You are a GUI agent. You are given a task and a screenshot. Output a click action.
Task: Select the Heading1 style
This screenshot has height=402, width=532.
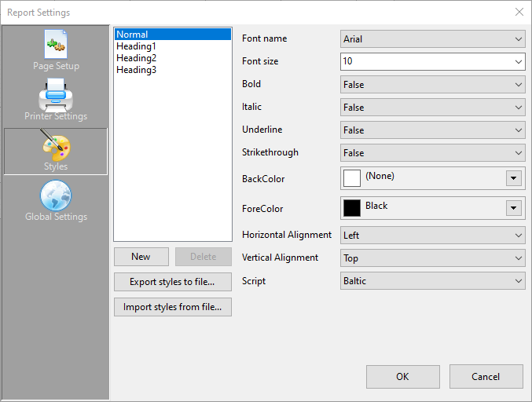click(x=173, y=46)
